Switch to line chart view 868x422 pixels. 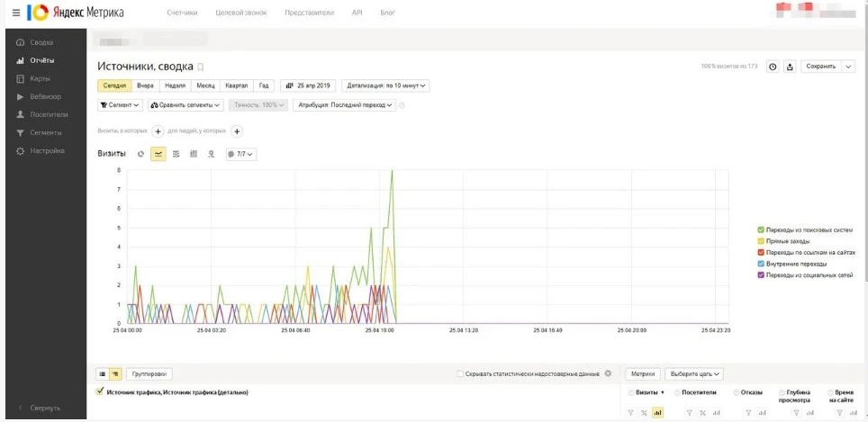[158, 154]
